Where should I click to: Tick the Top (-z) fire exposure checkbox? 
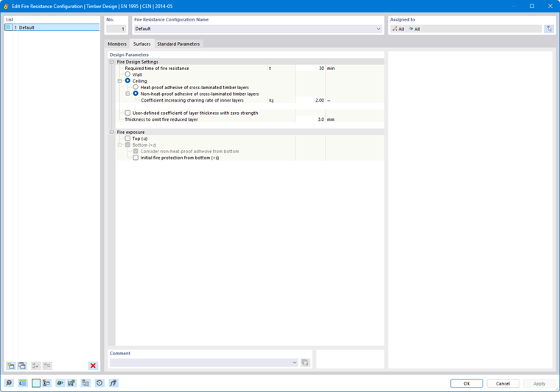[x=127, y=139]
